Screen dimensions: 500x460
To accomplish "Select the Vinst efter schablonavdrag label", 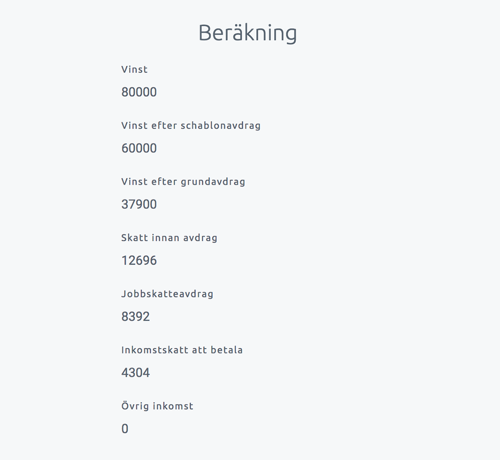I will coord(191,126).
